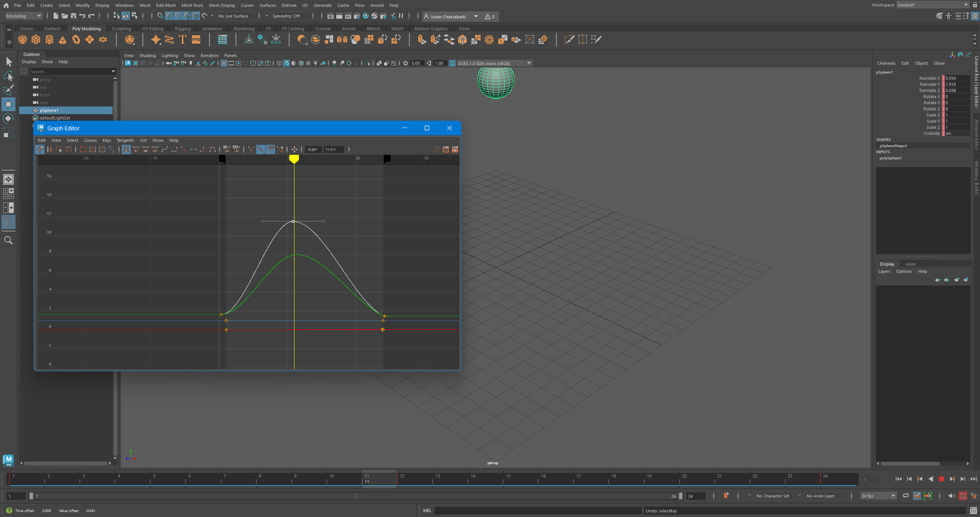
Task: Select pSphere1 in the Outliner
Action: (x=66, y=110)
